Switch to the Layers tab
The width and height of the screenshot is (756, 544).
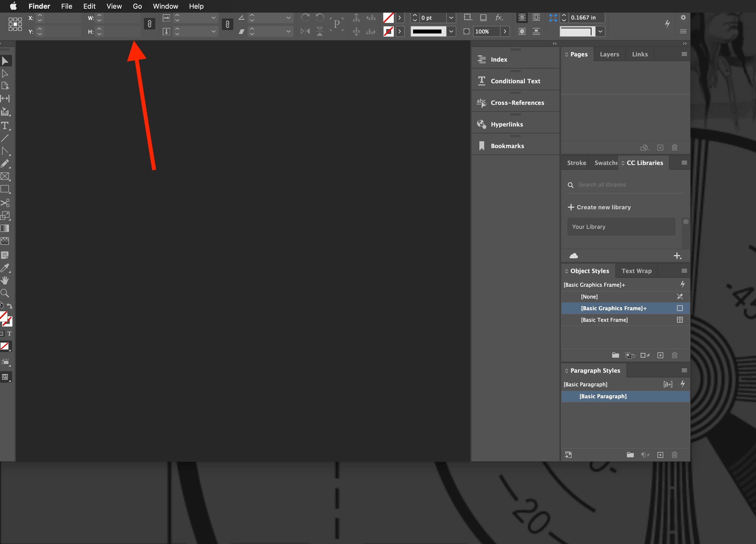(x=609, y=54)
